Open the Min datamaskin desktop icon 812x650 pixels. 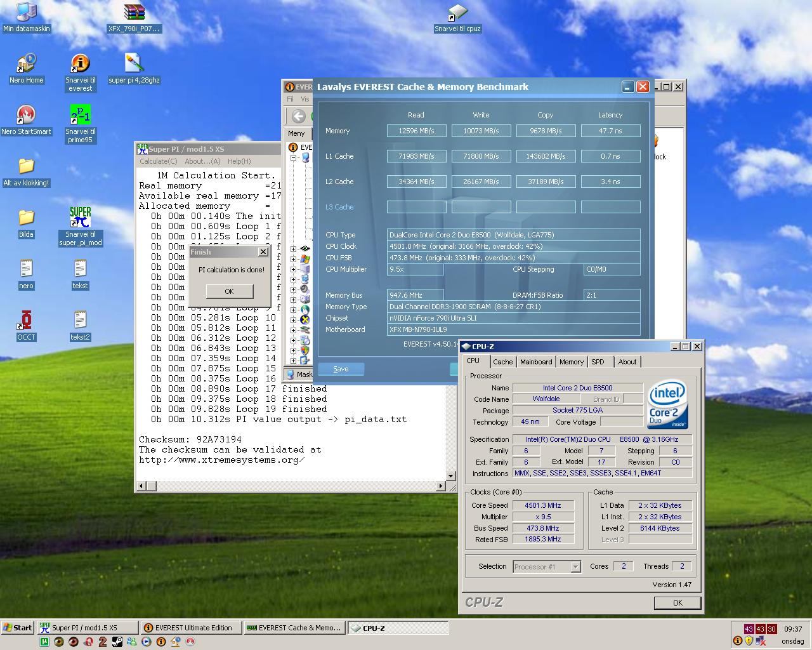click(x=26, y=18)
